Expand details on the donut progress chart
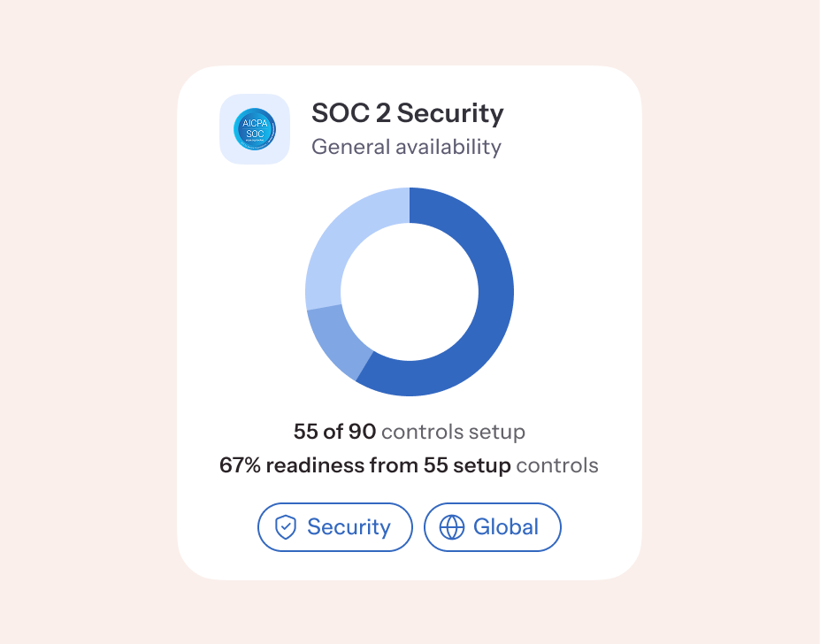This screenshot has height=644, width=820. pos(410,292)
